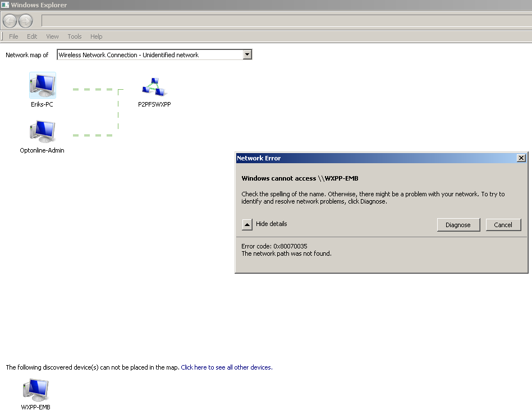Click the Wireless Network Connection combo box
Image resolution: width=532 pixels, height=415 pixels.
[x=149, y=55]
